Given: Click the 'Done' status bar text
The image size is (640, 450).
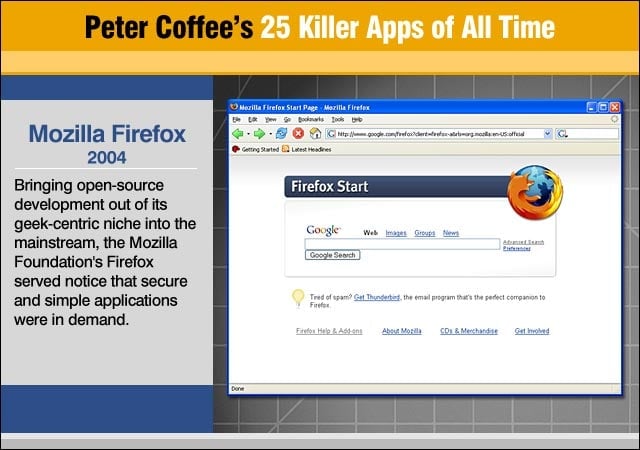Looking at the screenshot, I should 238,389.
